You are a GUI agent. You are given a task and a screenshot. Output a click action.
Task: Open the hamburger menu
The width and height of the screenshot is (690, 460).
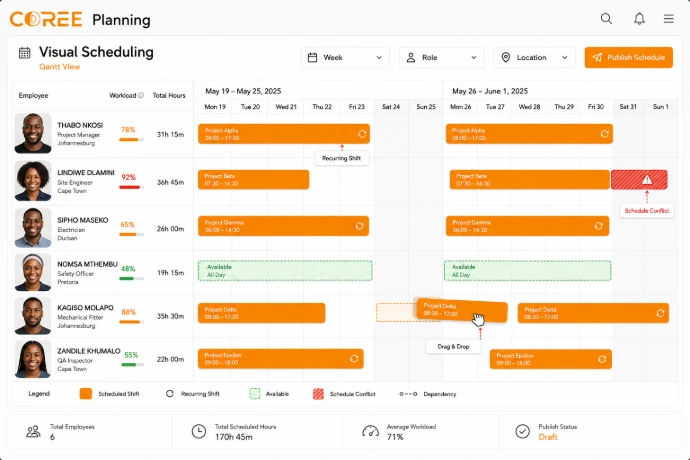coord(669,18)
